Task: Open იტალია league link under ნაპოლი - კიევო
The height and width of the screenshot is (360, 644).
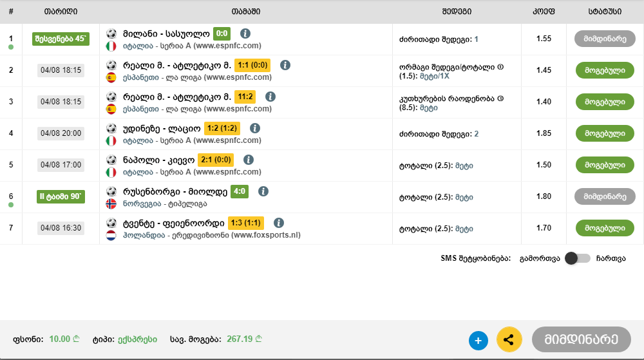Action: point(129,172)
